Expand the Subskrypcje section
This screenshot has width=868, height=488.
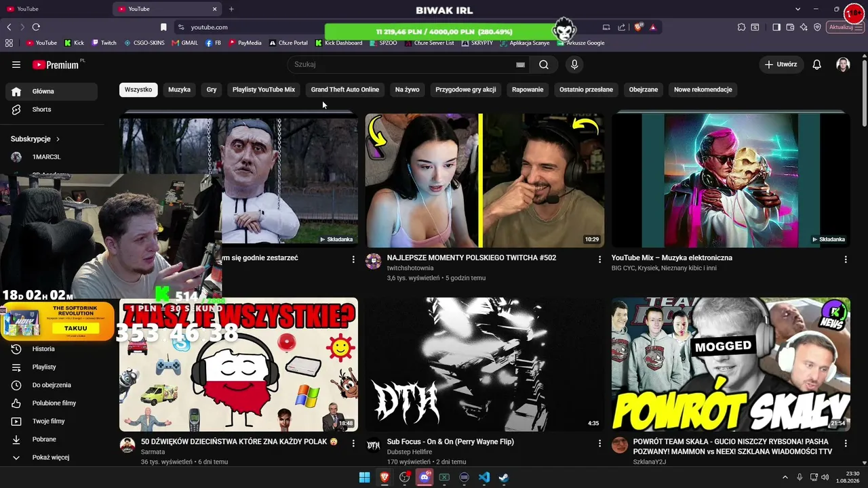click(x=35, y=139)
